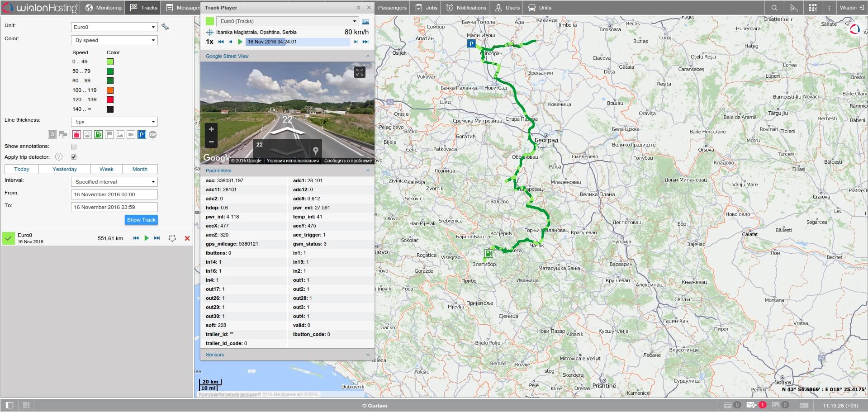This screenshot has height=412, width=868.
Task: Select the Week interval button
Action: click(107, 169)
